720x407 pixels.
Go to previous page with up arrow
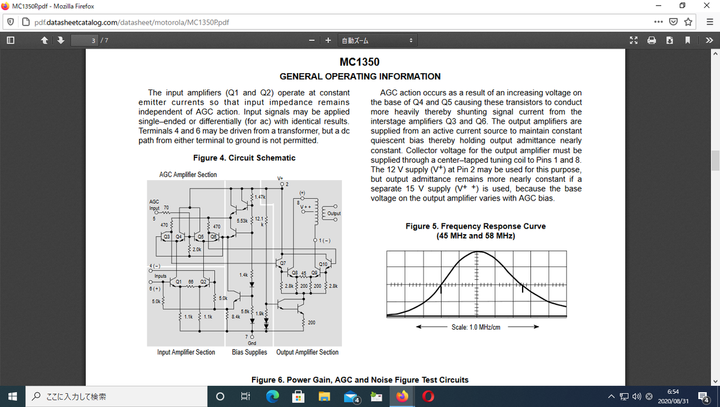pyautogui.click(x=44, y=41)
